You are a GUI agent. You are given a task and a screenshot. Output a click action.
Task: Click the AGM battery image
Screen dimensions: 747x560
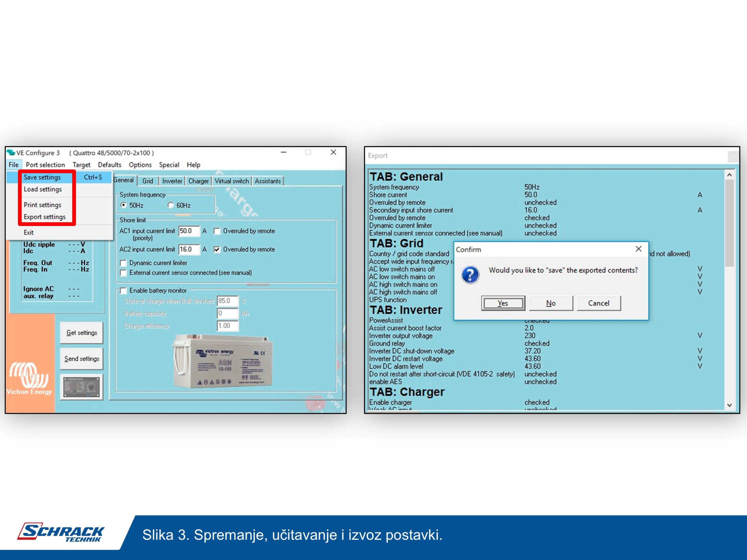point(223,361)
